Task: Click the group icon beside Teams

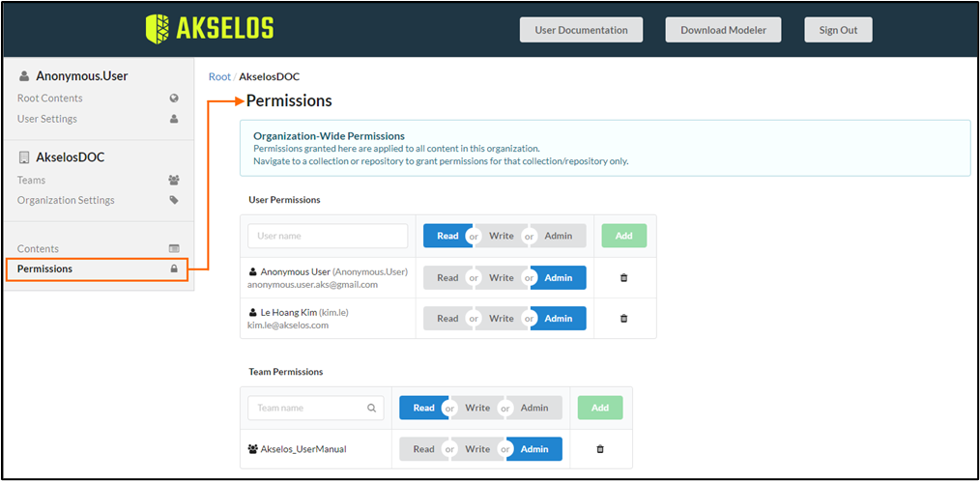Action: [x=174, y=180]
